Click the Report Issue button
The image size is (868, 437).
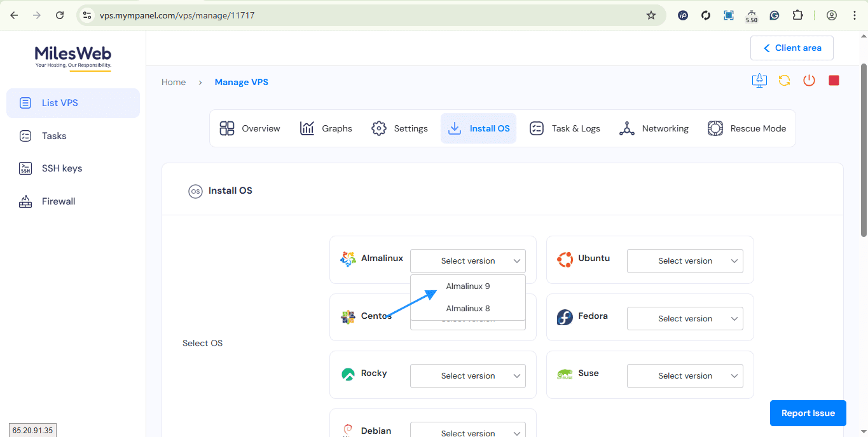[x=808, y=413]
